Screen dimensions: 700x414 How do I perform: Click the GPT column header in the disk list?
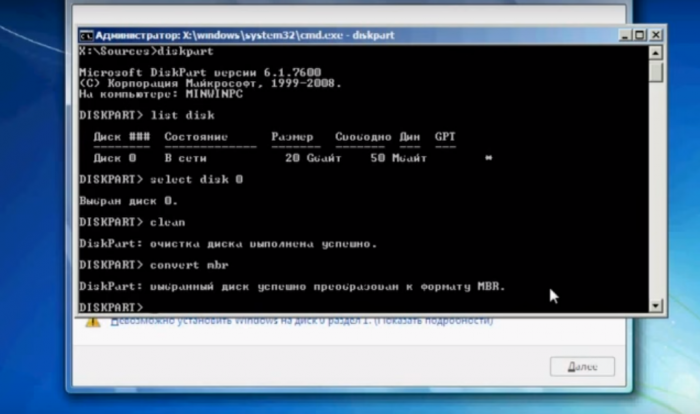(445, 136)
